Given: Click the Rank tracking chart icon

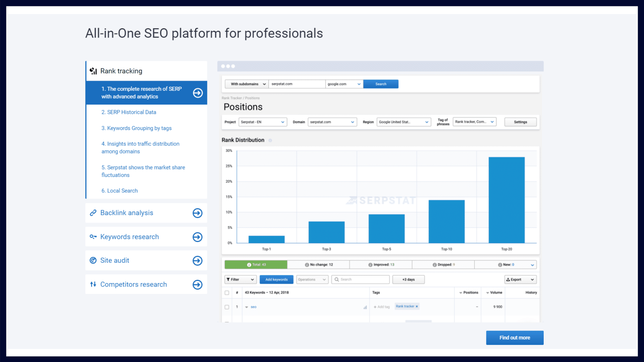Looking at the screenshot, I should click(x=93, y=71).
